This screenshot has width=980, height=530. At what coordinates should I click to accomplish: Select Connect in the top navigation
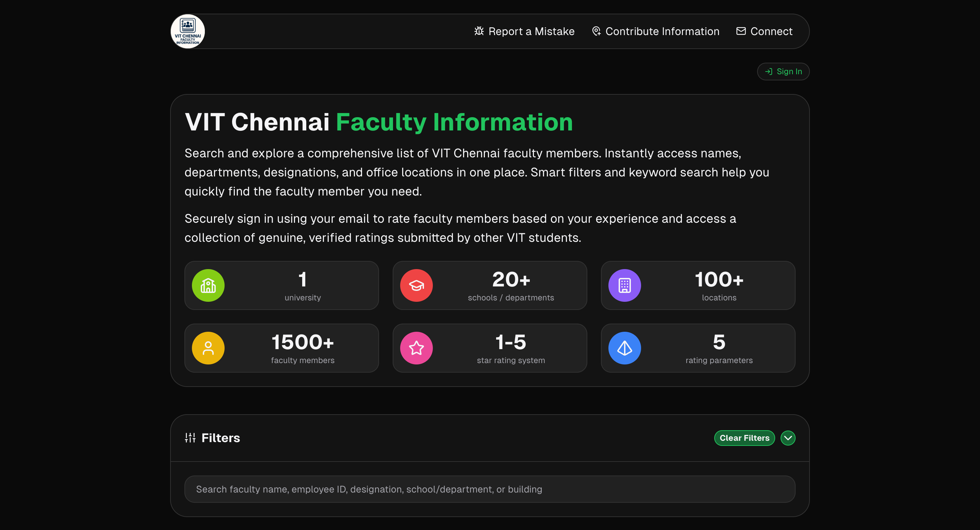[x=764, y=31]
